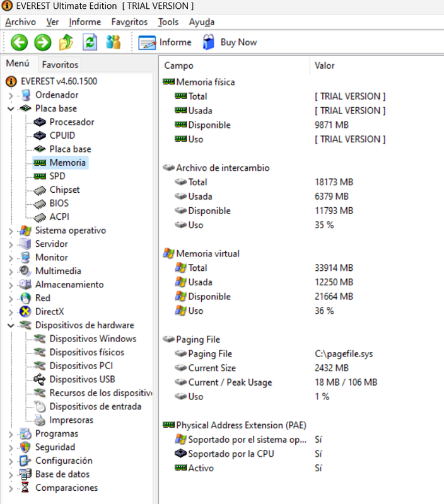
Task: Click the CPUID chip icon
Action: [x=40, y=135]
